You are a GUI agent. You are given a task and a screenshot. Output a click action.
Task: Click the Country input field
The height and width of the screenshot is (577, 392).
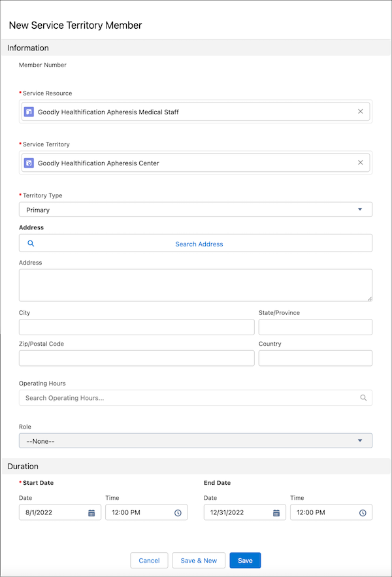click(316, 358)
